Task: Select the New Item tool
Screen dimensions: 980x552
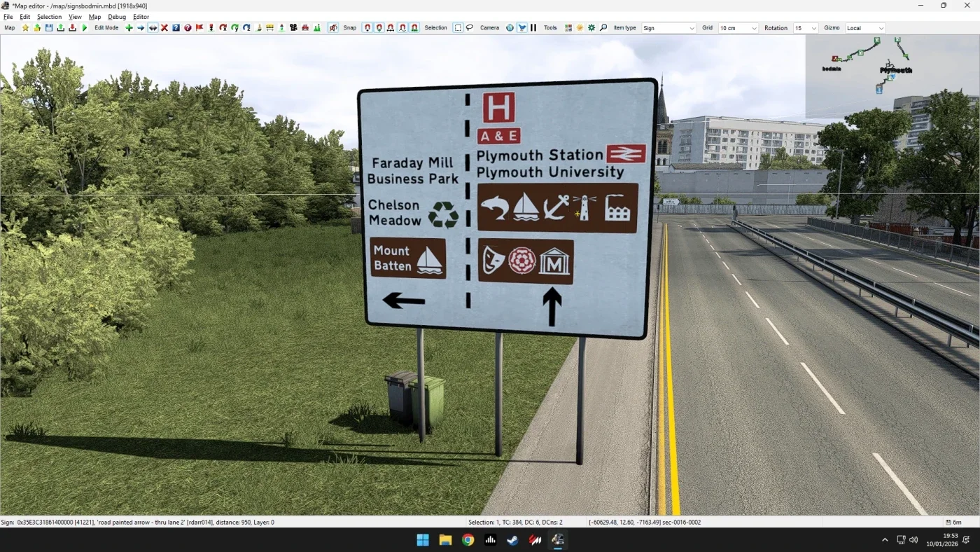Action: point(128,27)
